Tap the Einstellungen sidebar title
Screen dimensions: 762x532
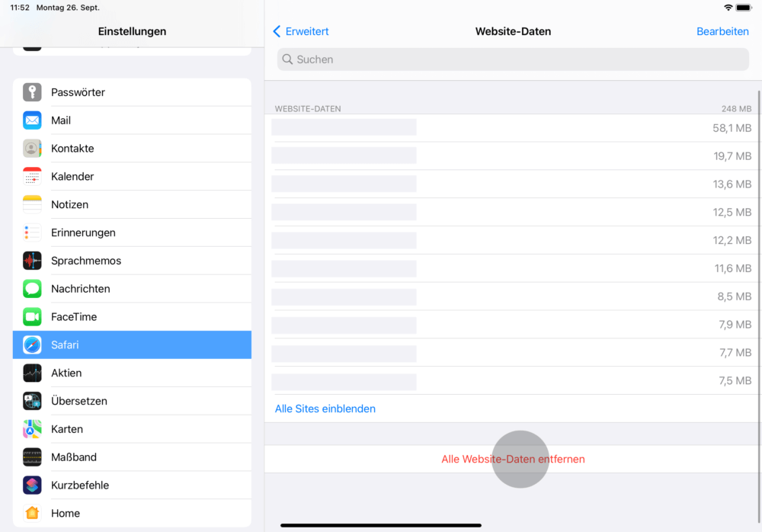(x=132, y=31)
